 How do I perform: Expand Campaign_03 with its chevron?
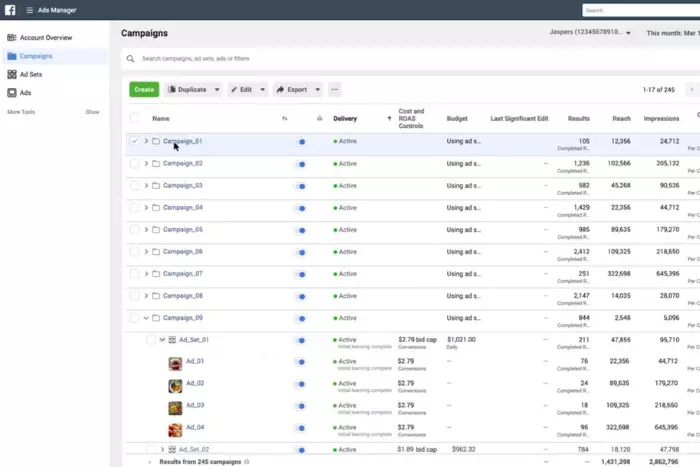tap(146, 185)
